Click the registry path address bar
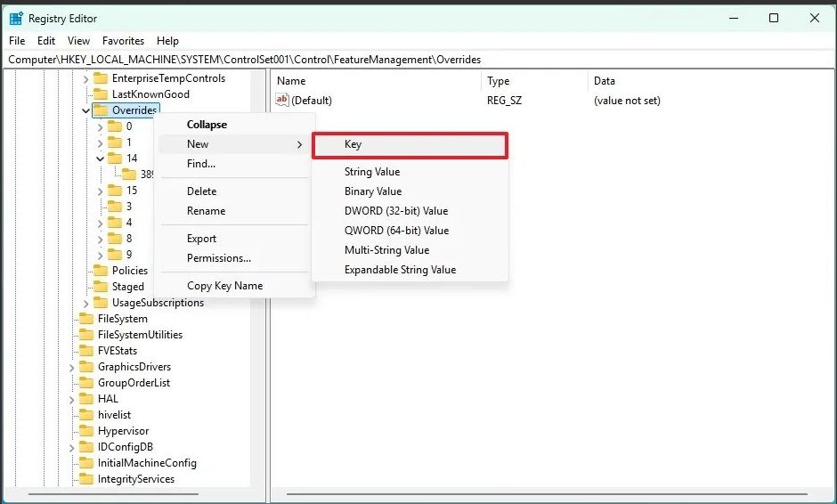Viewport: 837px width, 504px height. 418,60
